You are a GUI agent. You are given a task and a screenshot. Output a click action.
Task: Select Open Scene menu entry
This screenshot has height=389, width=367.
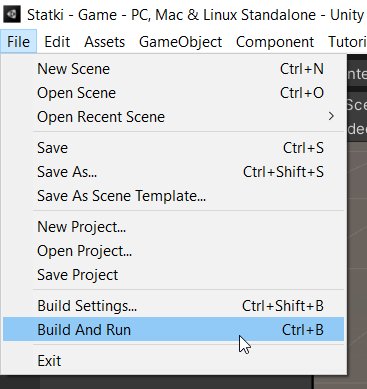tap(173, 93)
